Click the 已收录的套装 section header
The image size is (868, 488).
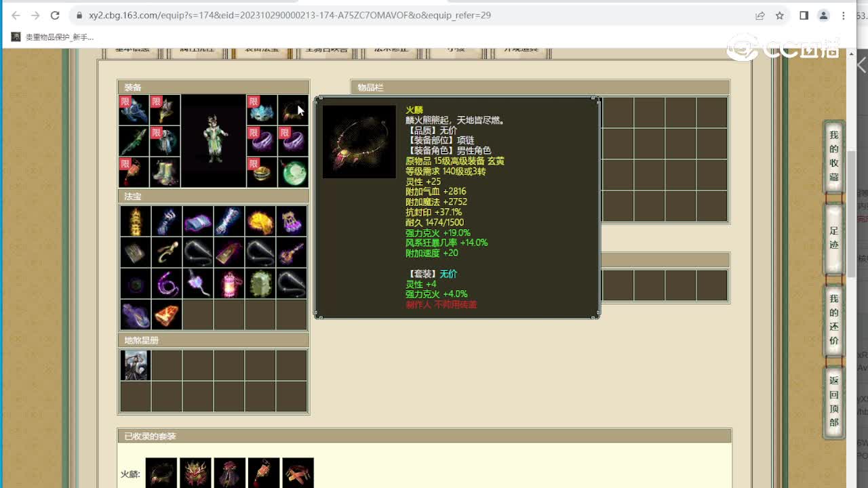point(425,436)
